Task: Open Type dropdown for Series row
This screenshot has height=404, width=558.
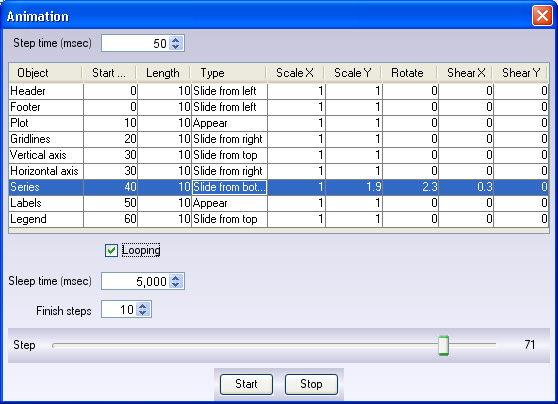Action: pyautogui.click(x=230, y=187)
